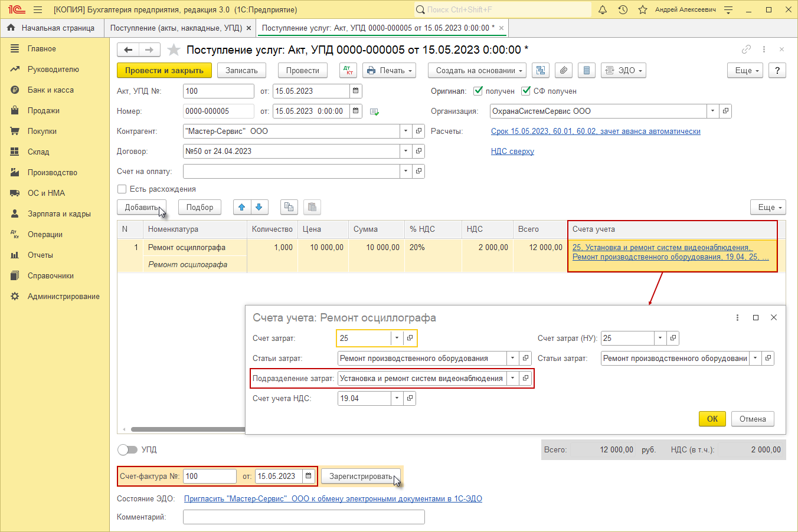Open Контрагент Мастер-Сервис card icon
The height and width of the screenshot is (532, 798).
[x=418, y=131]
